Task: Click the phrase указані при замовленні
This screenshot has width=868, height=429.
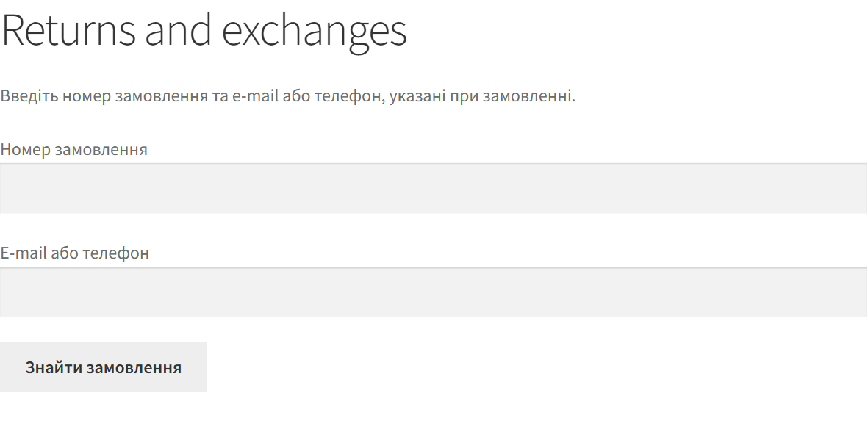Action: point(482,96)
